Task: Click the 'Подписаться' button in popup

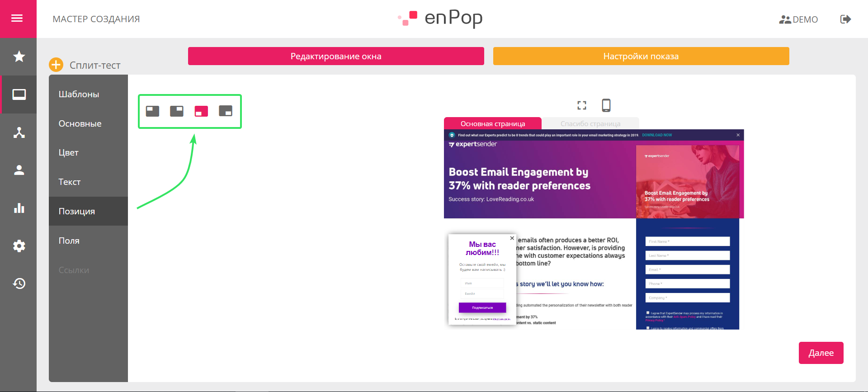Action: [482, 307]
